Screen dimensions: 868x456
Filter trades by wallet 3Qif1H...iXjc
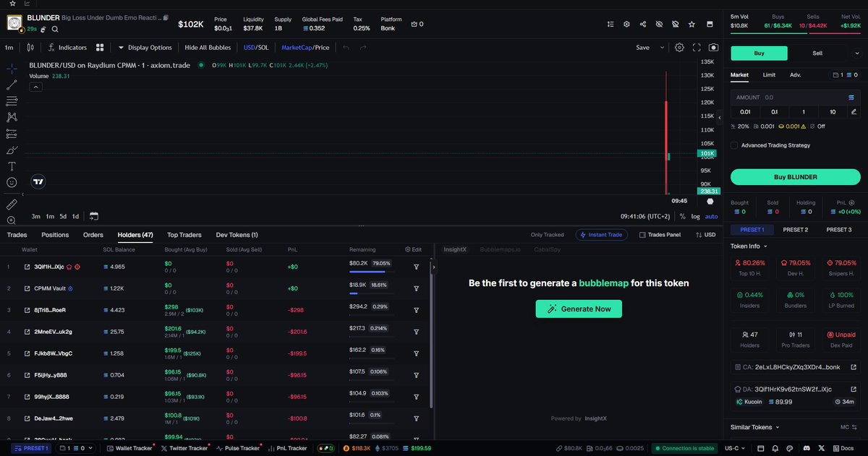point(417,267)
